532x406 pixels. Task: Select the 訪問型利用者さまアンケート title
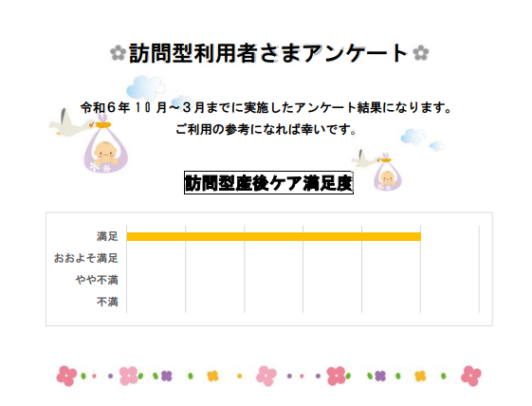[x=268, y=53]
